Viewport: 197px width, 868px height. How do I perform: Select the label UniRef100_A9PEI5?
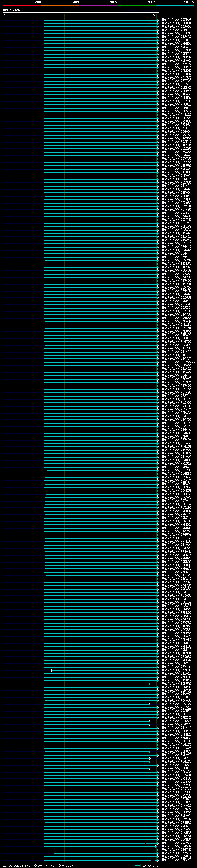tap(177, 54)
